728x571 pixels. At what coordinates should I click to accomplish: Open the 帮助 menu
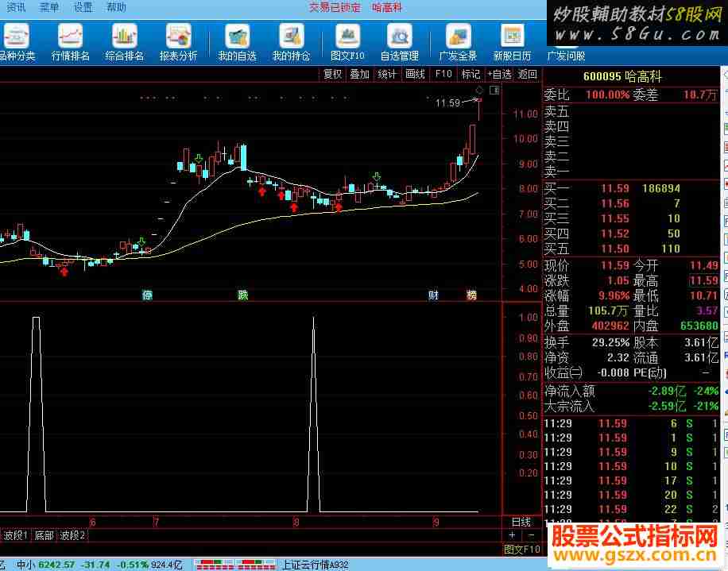(116, 7)
